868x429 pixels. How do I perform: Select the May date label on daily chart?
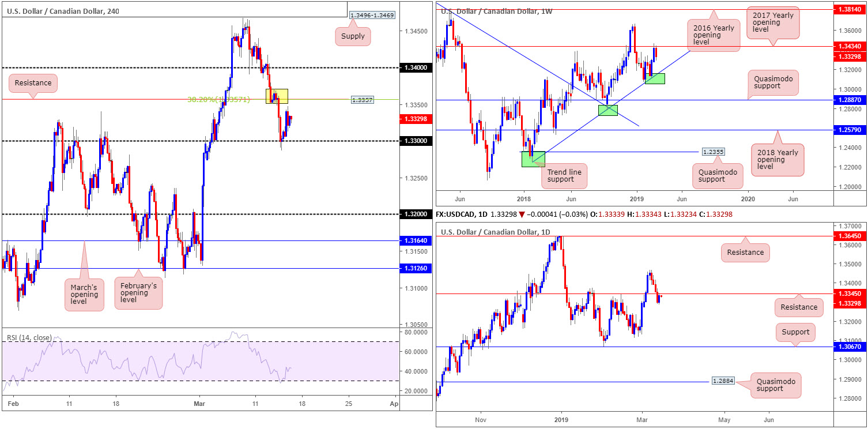pyautogui.click(x=724, y=419)
